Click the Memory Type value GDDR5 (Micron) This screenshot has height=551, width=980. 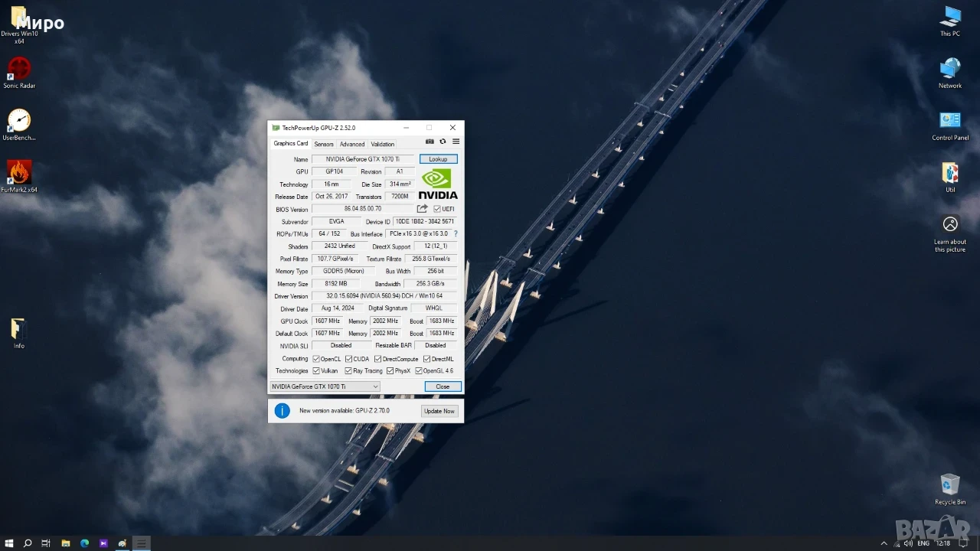[343, 271]
